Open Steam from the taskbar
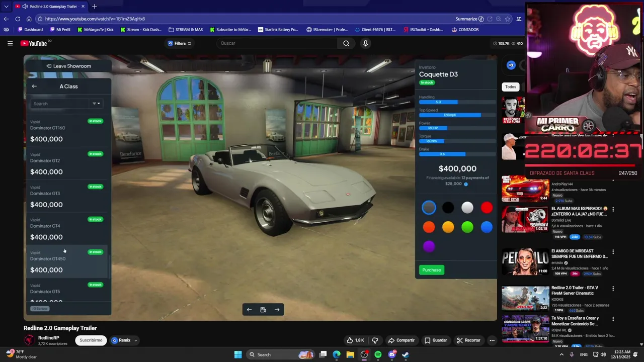The height and width of the screenshot is (362, 644). [x=406, y=354]
